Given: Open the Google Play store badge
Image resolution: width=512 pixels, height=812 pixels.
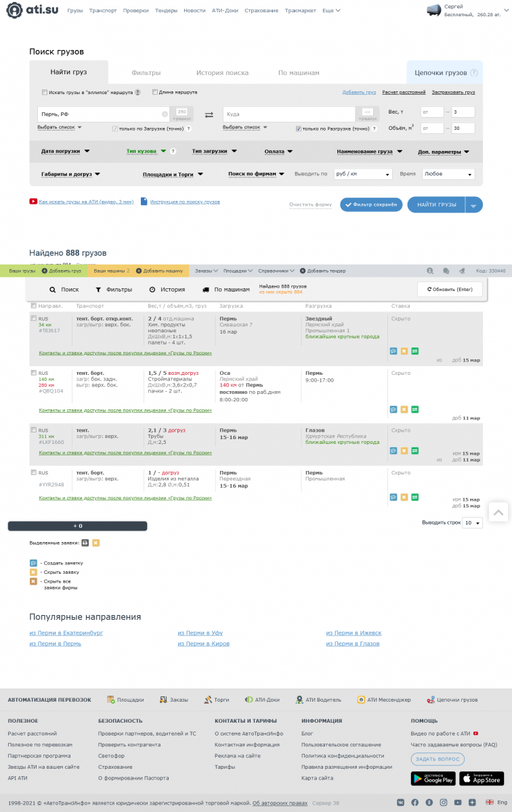Looking at the screenshot, I should point(433,779).
